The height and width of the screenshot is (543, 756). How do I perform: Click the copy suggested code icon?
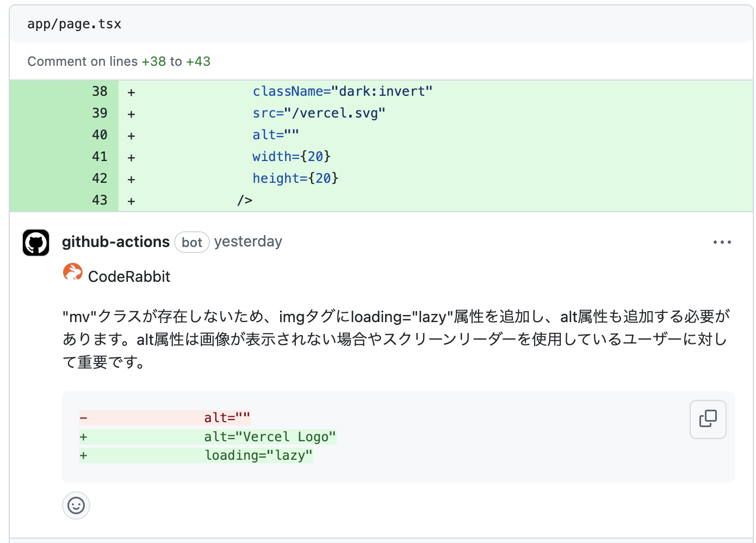pos(708,419)
